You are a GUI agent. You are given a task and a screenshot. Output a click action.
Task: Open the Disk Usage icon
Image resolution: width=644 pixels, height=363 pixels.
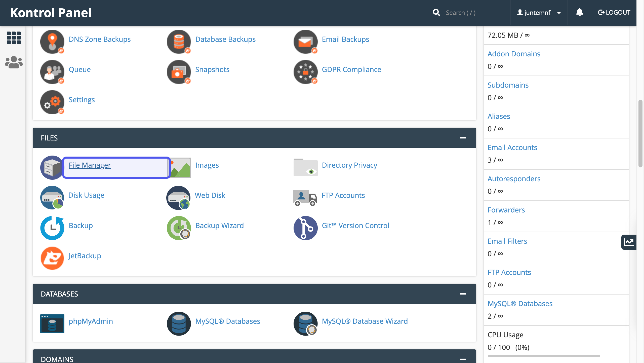pos(52,198)
